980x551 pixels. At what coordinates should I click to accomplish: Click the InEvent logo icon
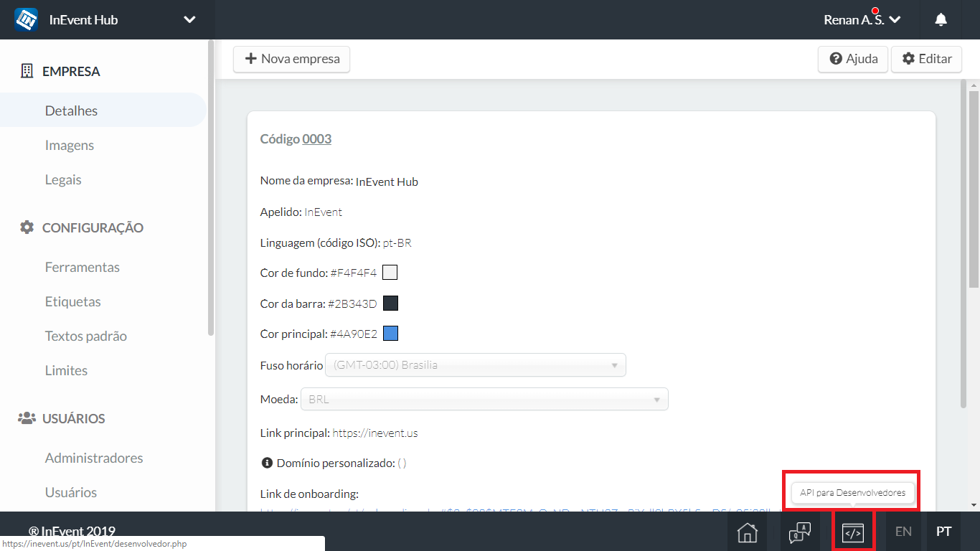pyautogui.click(x=27, y=20)
